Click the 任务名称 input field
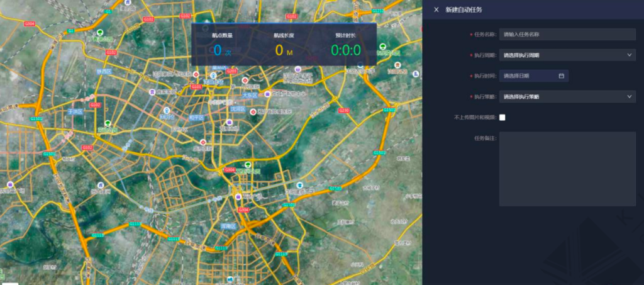Image resolution: width=644 pixels, height=285 pixels. (567, 35)
